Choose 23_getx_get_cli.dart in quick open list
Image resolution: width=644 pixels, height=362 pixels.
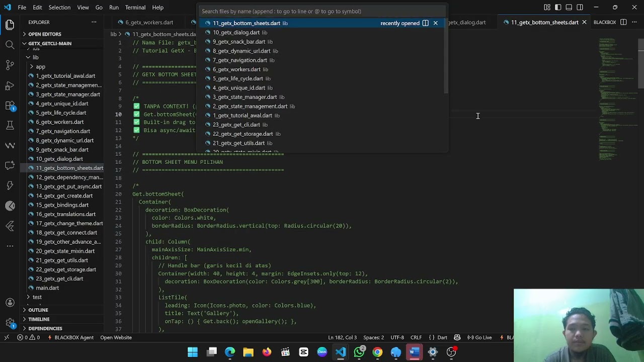click(x=322, y=125)
